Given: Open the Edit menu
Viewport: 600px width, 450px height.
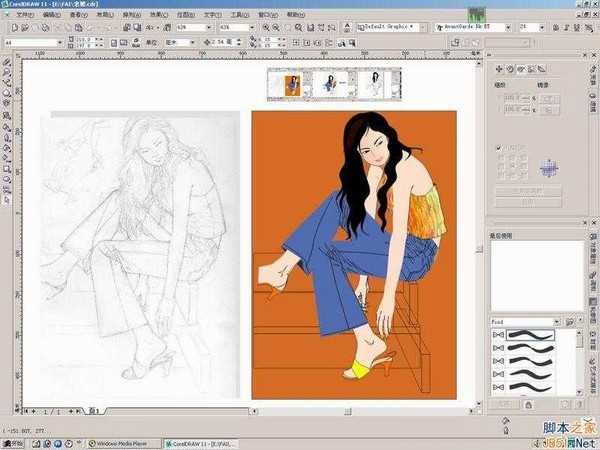Looking at the screenshot, I should coord(50,16).
